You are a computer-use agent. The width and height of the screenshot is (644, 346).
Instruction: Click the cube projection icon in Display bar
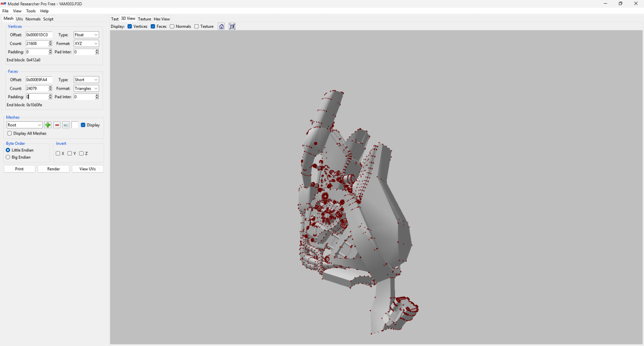(x=232, y=26)
